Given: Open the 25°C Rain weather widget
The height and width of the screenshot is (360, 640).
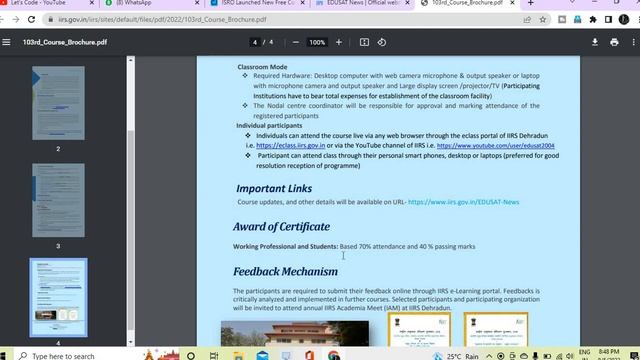Looking at the screenshot, I should coord(456,356).
